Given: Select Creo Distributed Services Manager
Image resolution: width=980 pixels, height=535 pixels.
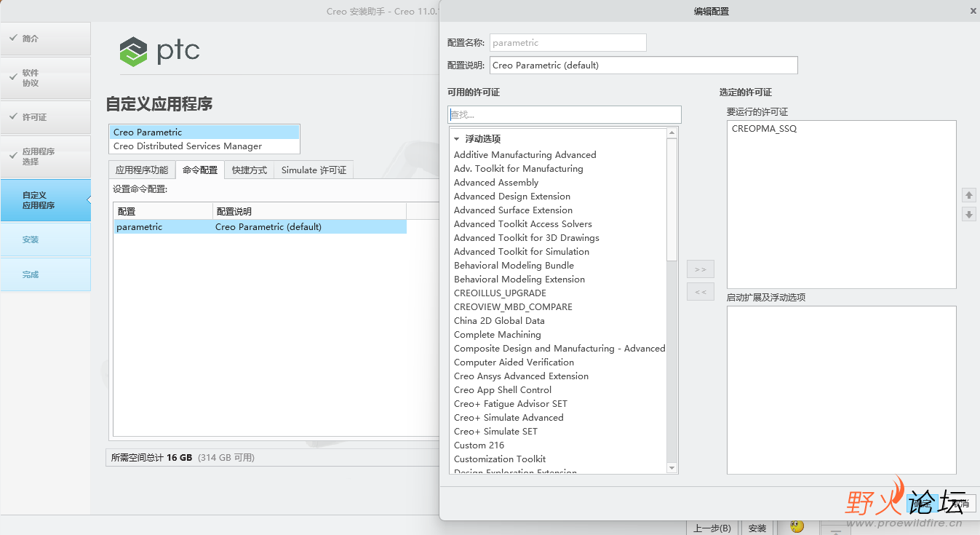Looking at the screenshot, I should pos(204,146).
